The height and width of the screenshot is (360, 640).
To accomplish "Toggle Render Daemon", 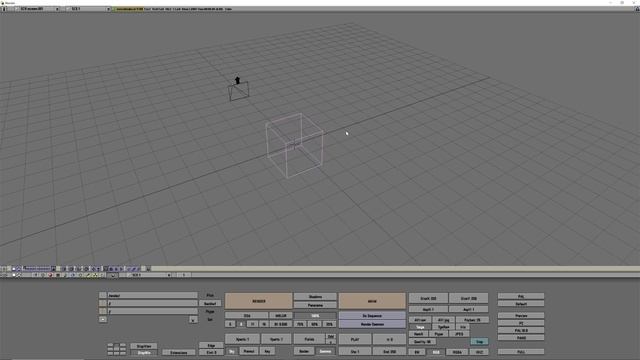I will click(x=372, y=324).
